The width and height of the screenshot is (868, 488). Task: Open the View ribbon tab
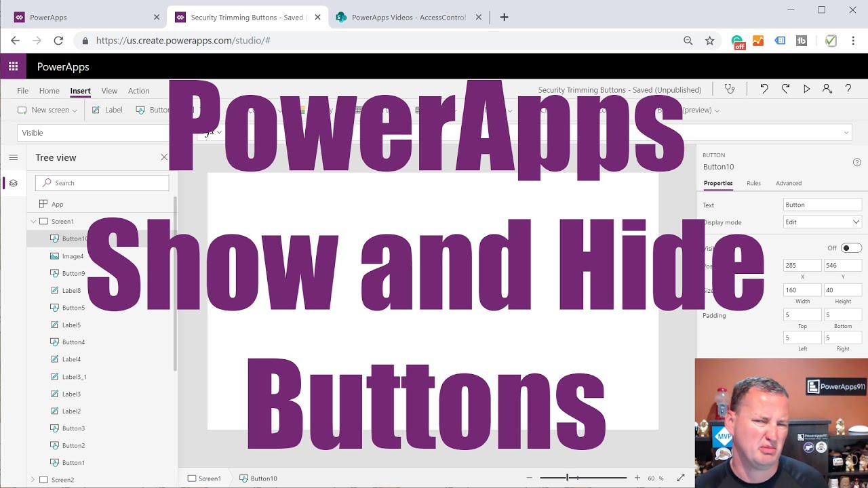[x=109, y=91]
